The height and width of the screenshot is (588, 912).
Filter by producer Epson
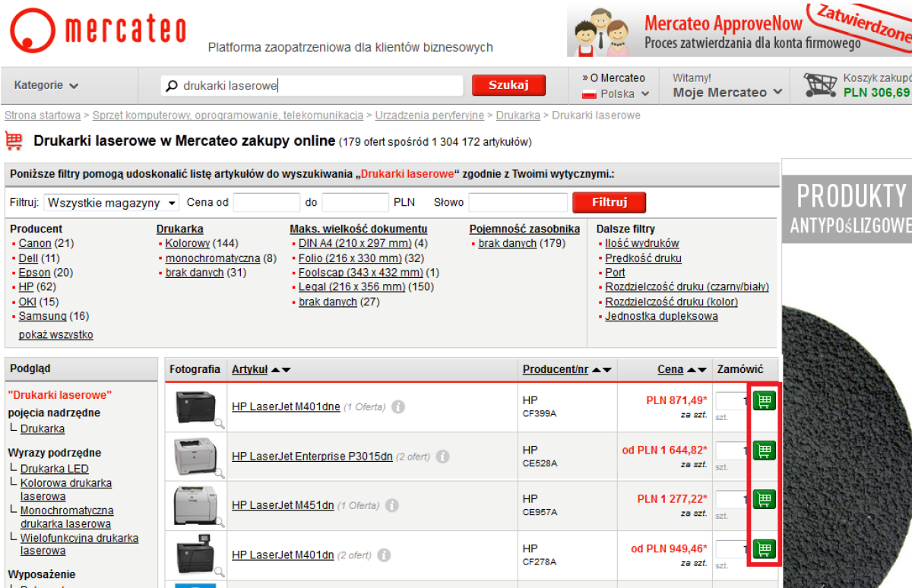tap(34, 272)
